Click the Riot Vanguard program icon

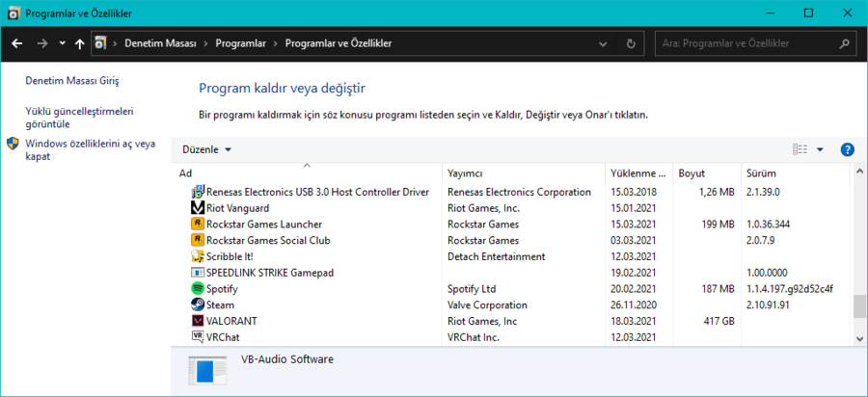pyautogui.click(x=198, y=208)
